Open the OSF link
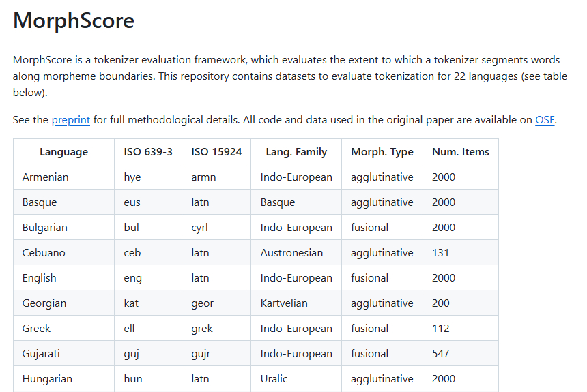 pos(544,120)
